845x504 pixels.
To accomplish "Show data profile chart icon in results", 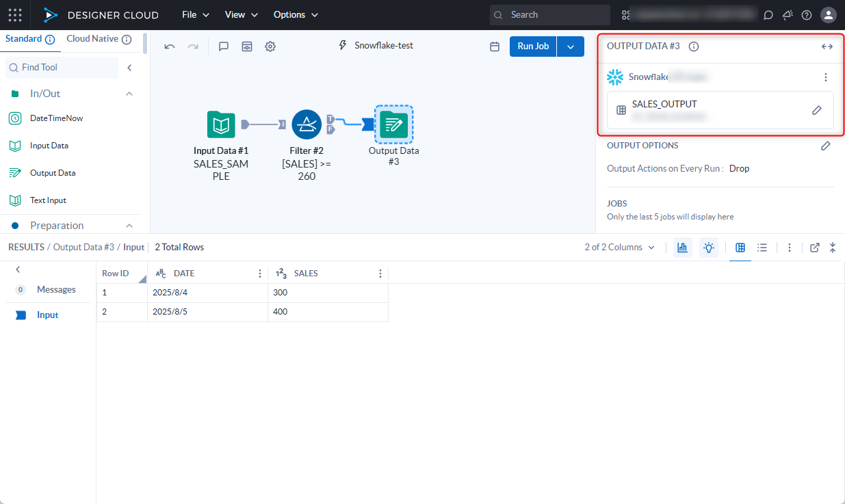I will point(683,248).
